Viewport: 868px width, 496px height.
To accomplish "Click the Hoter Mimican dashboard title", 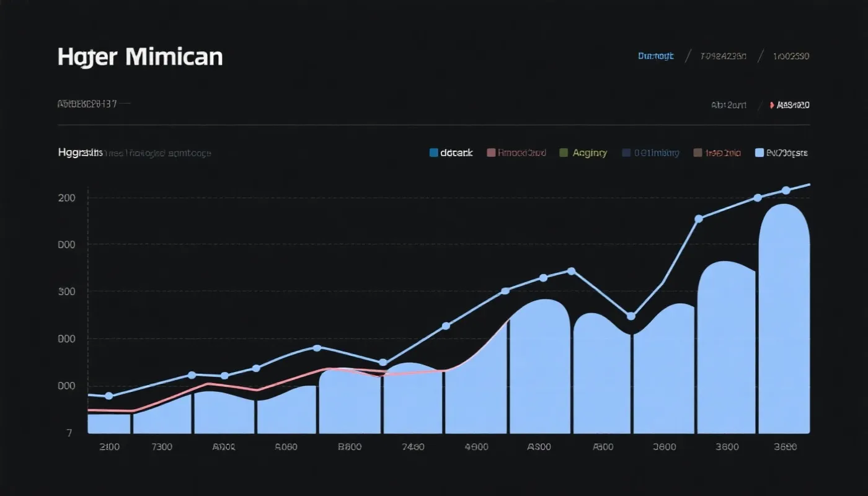I will [140, 57].
